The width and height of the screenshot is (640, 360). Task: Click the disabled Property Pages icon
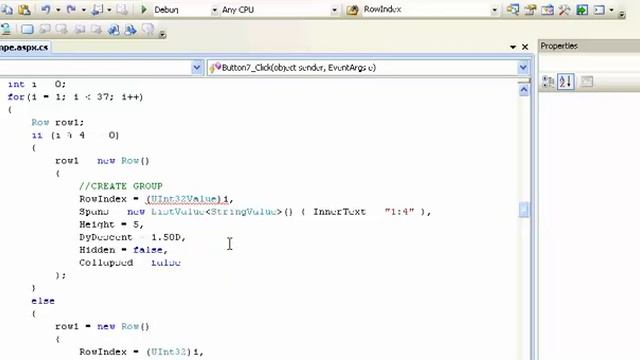click(x=587, y=82)
